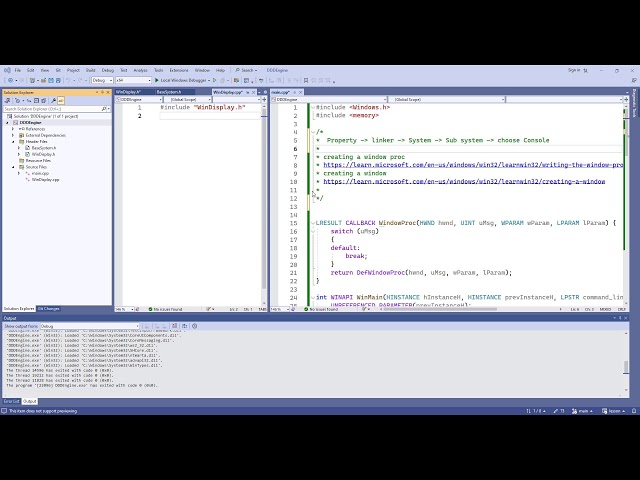
Task: Open Show output from Debug dropdown
Action: click(90, 326)
